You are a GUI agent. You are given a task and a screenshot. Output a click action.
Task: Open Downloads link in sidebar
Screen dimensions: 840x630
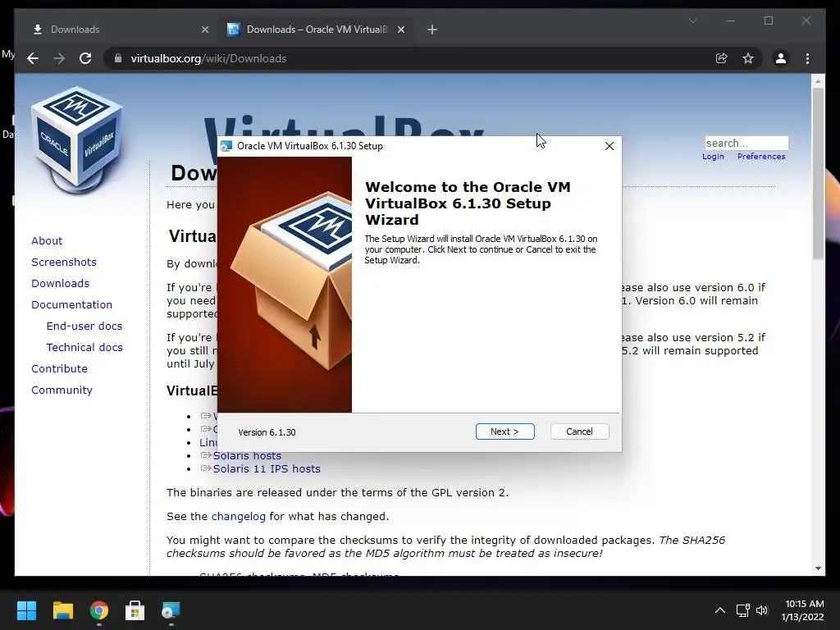click(x=60, y=283)
